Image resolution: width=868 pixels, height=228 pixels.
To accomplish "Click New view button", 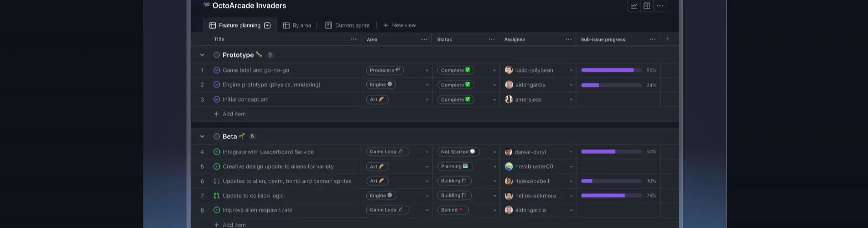I will pyautogui.click(x=399, y=26).
